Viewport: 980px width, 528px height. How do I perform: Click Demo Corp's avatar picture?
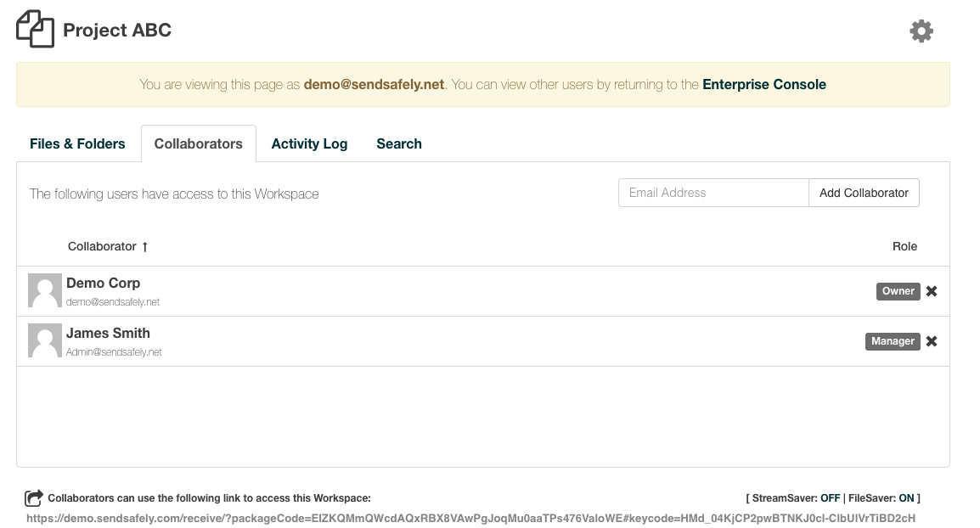click(45, 290)
